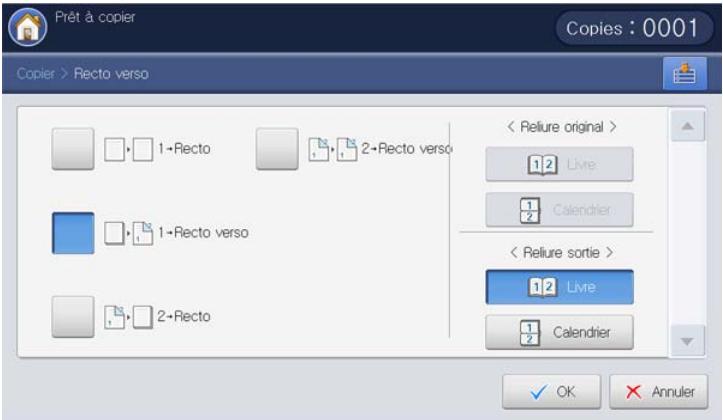Tap the Home icon
The width and height of the screenshot is (723, 420).
click(x=28, y=27)
